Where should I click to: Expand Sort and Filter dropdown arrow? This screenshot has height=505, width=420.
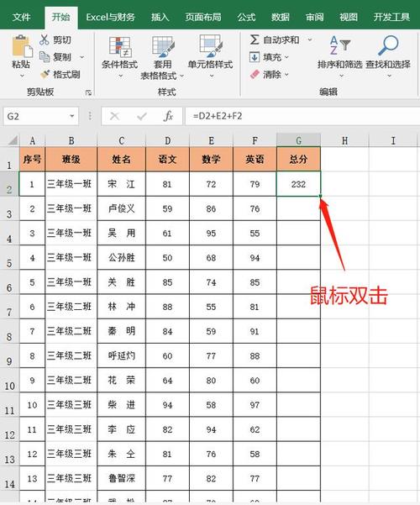point(341,76)
